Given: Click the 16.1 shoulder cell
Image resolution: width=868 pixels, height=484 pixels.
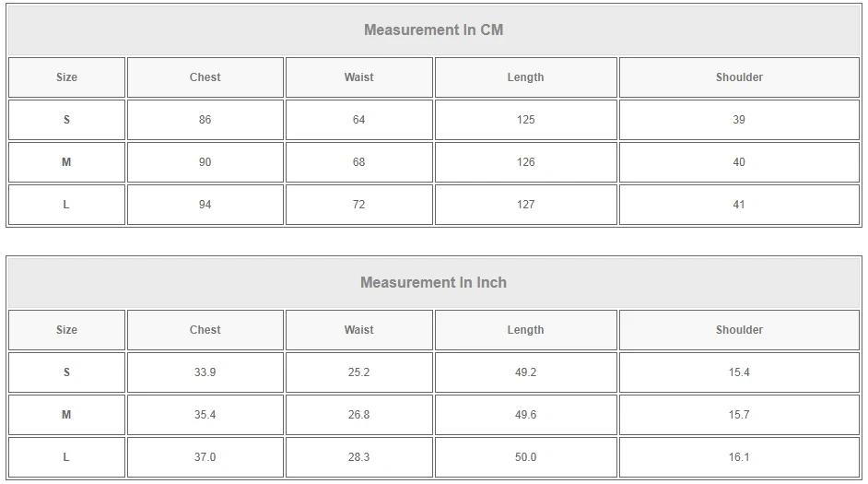Looking at the screenshot, I should (739, 457).
